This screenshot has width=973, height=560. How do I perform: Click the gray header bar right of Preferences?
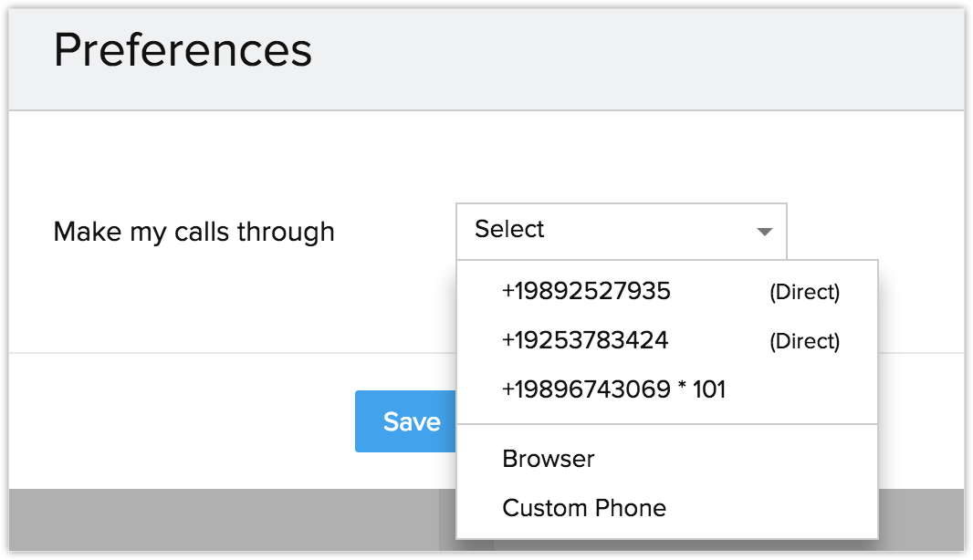tap(639, 55)
